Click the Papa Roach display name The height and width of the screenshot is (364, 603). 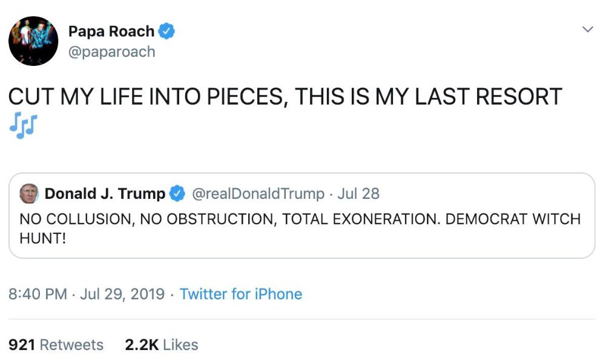pyautogui.click(x=111, y=31)
